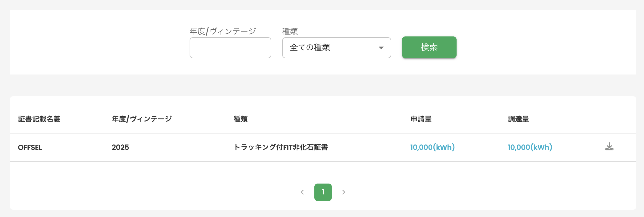The height and width of the screenshot is (217, 644).
Task: Click the 年度/ヴィンテージ table column header
Action: click(x=142, y=119)
